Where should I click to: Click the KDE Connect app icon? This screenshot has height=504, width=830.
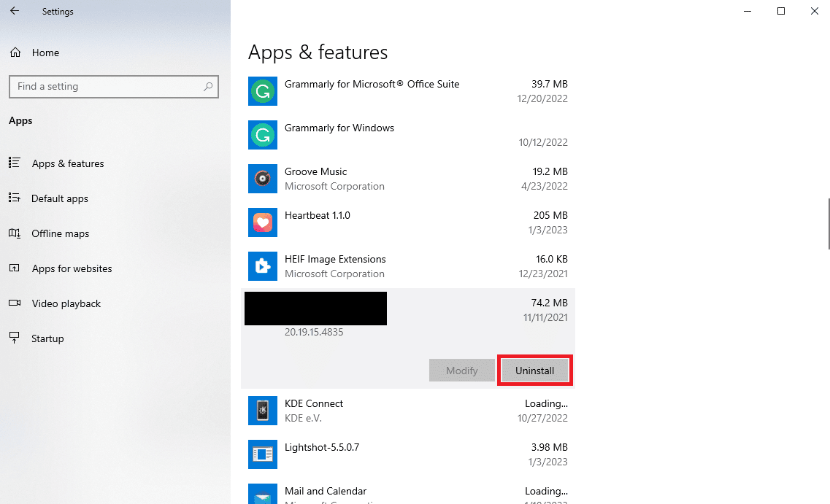(x=263, y=411)
